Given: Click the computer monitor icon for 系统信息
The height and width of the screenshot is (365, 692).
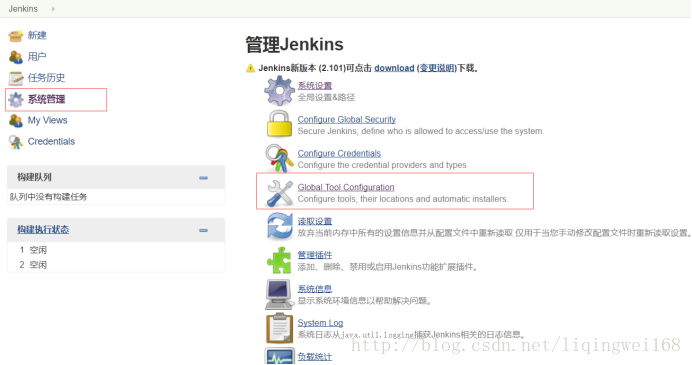Looking at the screenshot, I should [279, 294].
